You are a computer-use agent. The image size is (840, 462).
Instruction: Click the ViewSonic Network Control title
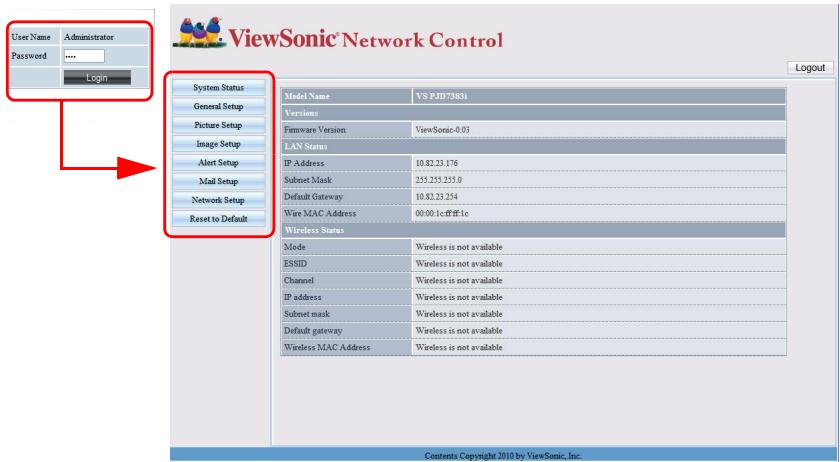[x=366, y=39]
